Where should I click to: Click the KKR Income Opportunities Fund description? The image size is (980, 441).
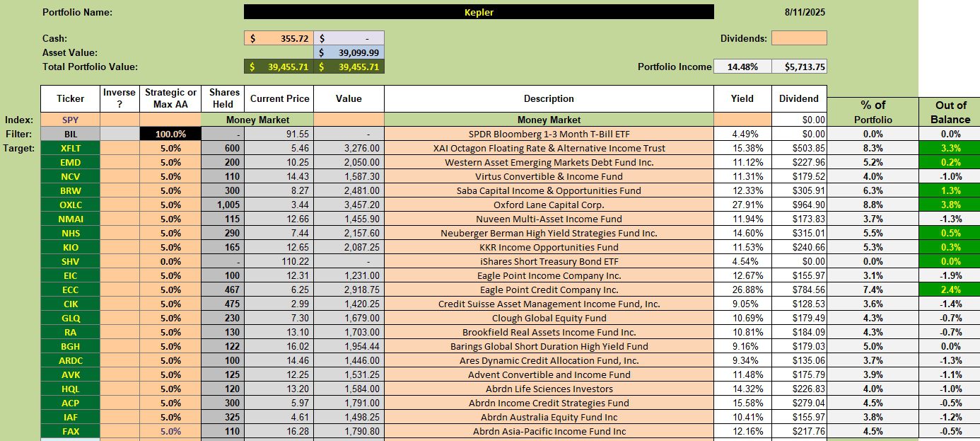(549, 247)
